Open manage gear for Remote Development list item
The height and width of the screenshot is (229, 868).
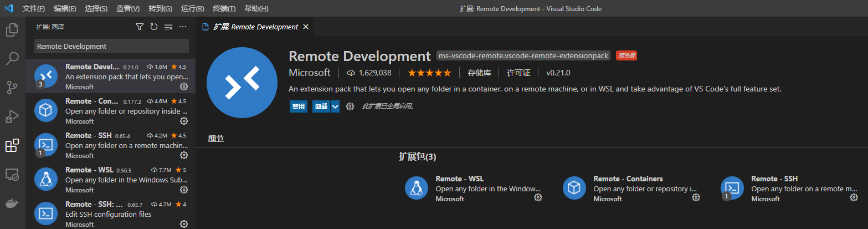[x=184, y=86]
